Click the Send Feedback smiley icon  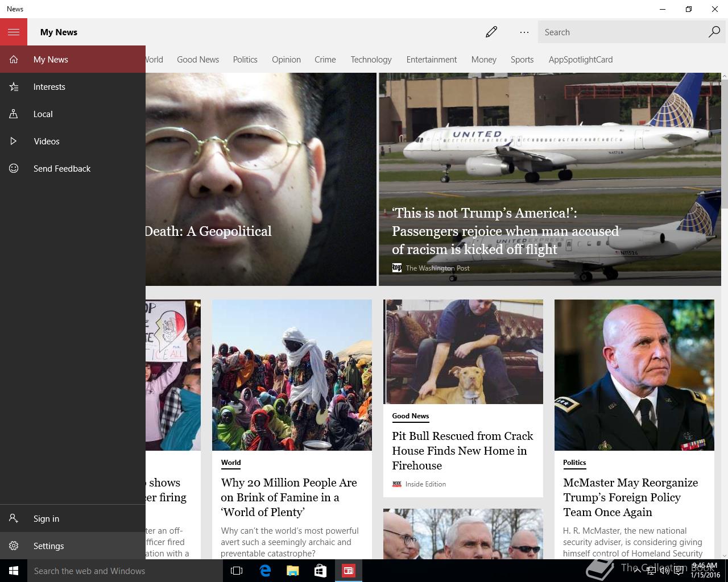(x=14, y=168)
